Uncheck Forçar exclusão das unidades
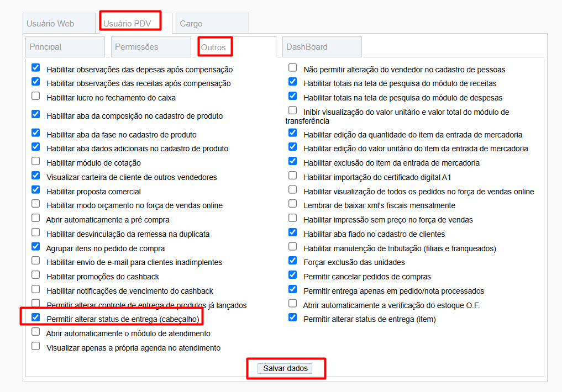Screen dimensions: 562x392 (292, 260)
